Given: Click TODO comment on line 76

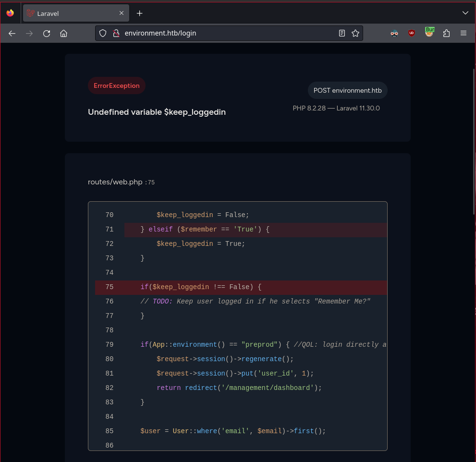Looking at the screenshot, I should (x=256, y=302).
